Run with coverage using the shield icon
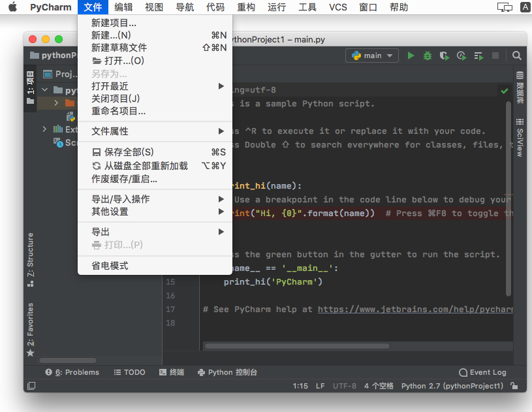Screen dimensions: 532x412 [x=444, y=55]
